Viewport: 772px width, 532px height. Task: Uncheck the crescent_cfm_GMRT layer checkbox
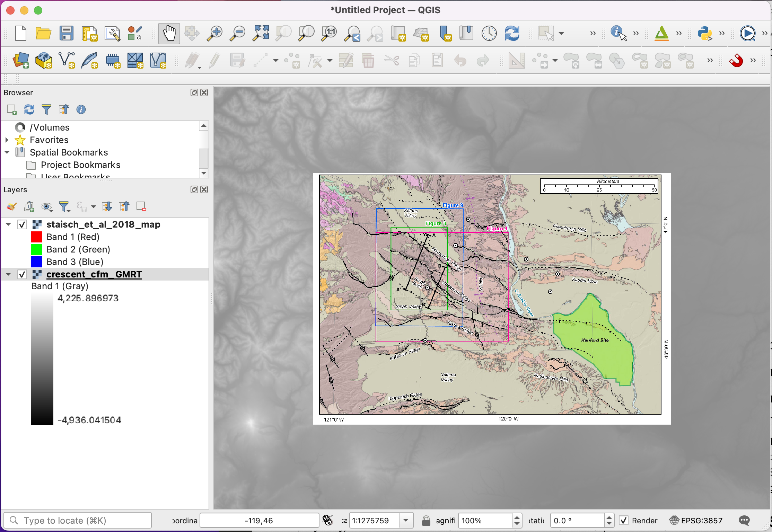click(x=22, y=275)
